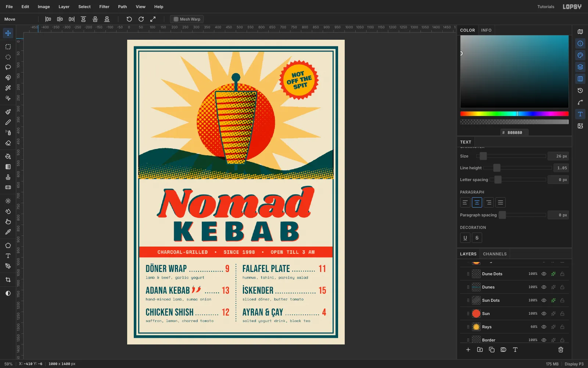588x368 pixels.
Task: Select the Magic Wand tool
Action: (8, 88)
